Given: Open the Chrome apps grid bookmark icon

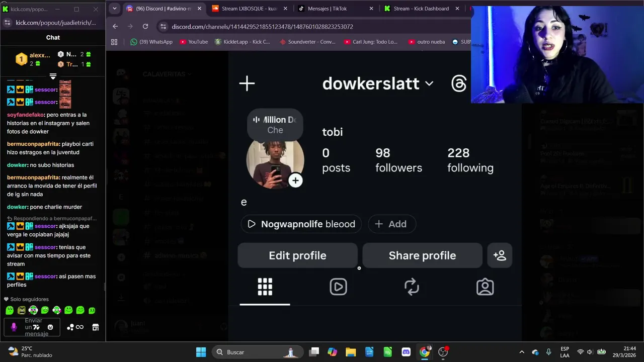Looking at the screenshot, I should 114,42.
